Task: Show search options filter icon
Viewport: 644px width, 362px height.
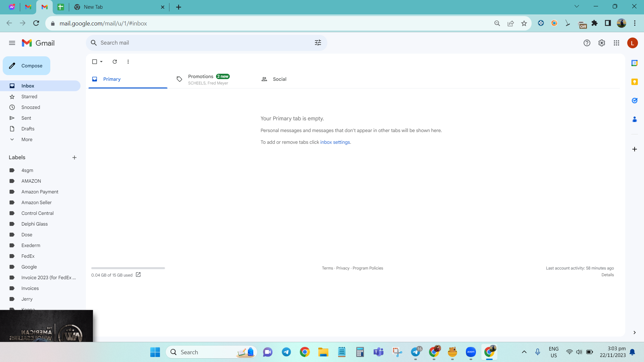Action: (318, 43)
